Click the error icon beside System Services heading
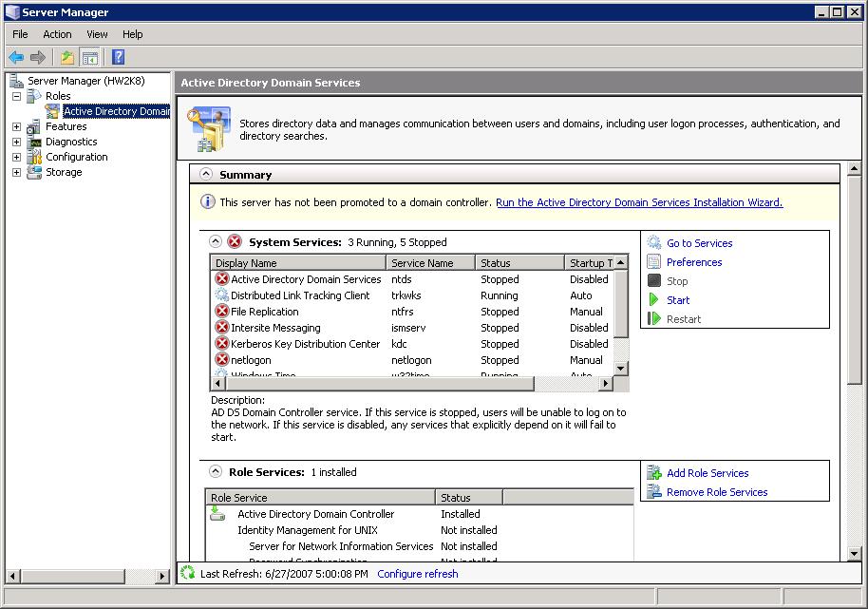The image size is (868, 609). (x=235, y=242)
